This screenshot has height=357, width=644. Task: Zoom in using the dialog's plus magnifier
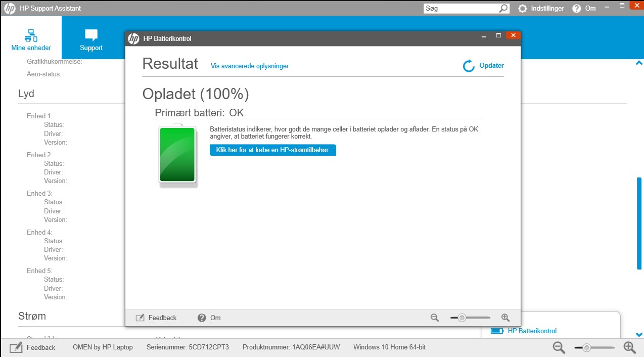(x=505, y=318)
